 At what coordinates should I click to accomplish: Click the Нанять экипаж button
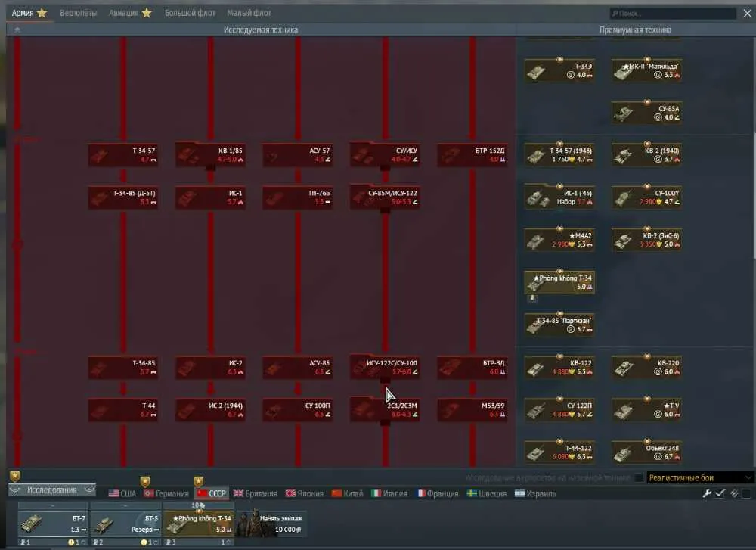point(271,524)
